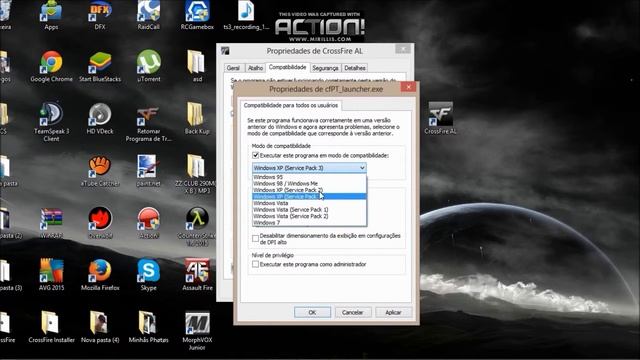Viewport: 640px width, 360px height.
Task: Launch WinRAR from desktop
Action: [x=51, y=223]
